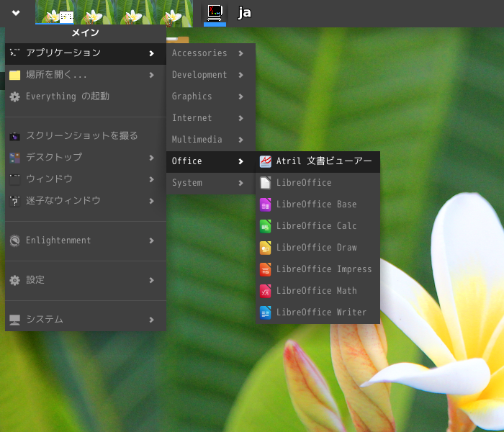Click the camera icon for screenshot entry
The height and width of the screenshot is (432, 504).
coord(14,136)
